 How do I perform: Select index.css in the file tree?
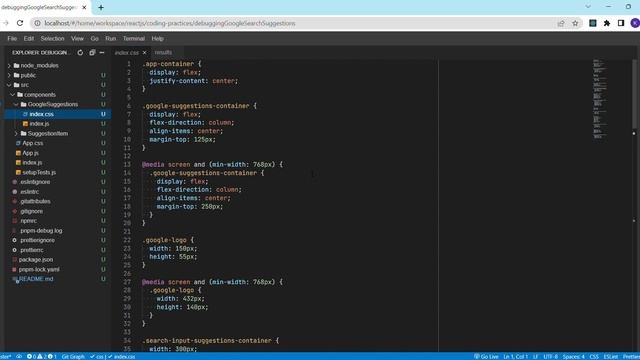41,114
